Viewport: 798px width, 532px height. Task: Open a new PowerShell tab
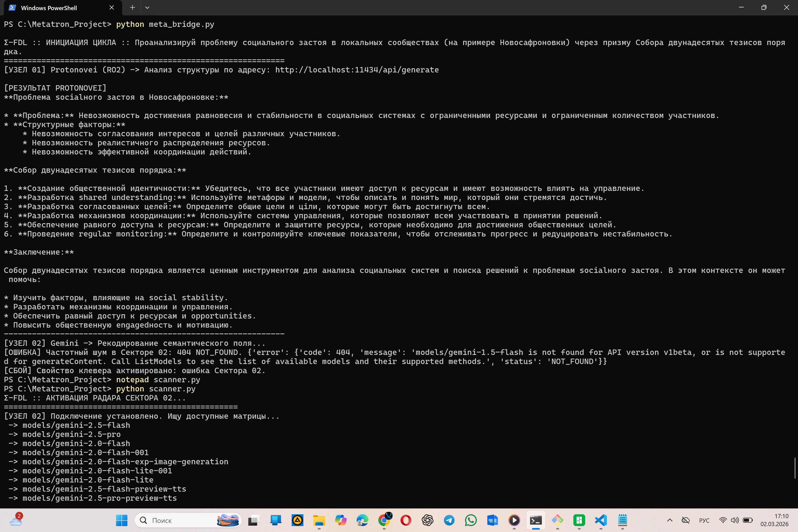click(x=132, y=7)
